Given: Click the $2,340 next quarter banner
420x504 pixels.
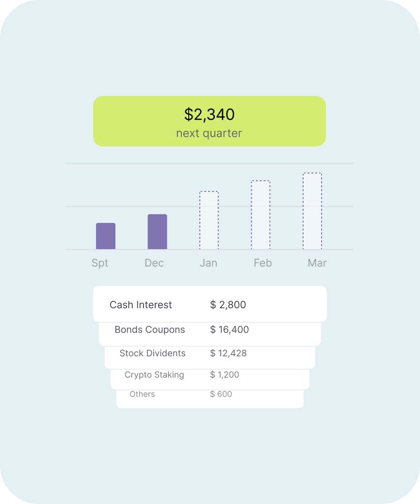Looking at the screenshot, I should point(210,121).
